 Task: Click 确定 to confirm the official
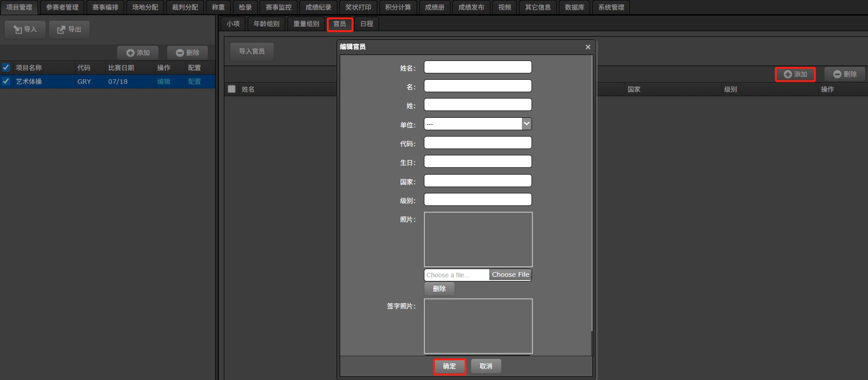[x=449, y=366]
